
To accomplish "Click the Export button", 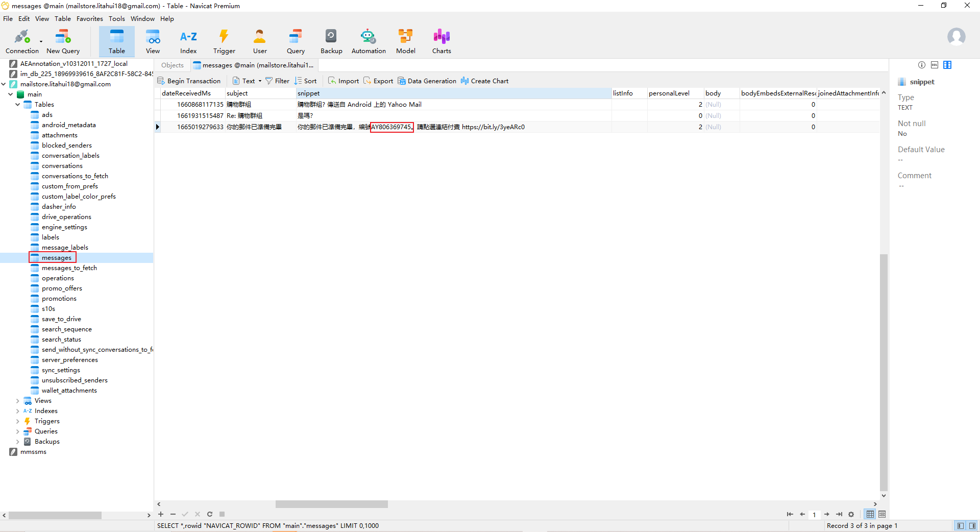I will point(378,81).
